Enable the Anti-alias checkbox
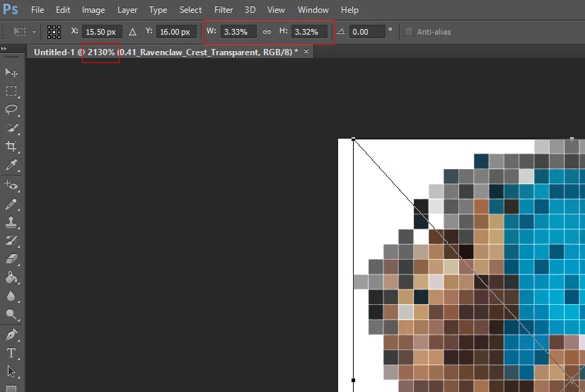The height and width of the screenshot is (392, 585). (409, 32)
